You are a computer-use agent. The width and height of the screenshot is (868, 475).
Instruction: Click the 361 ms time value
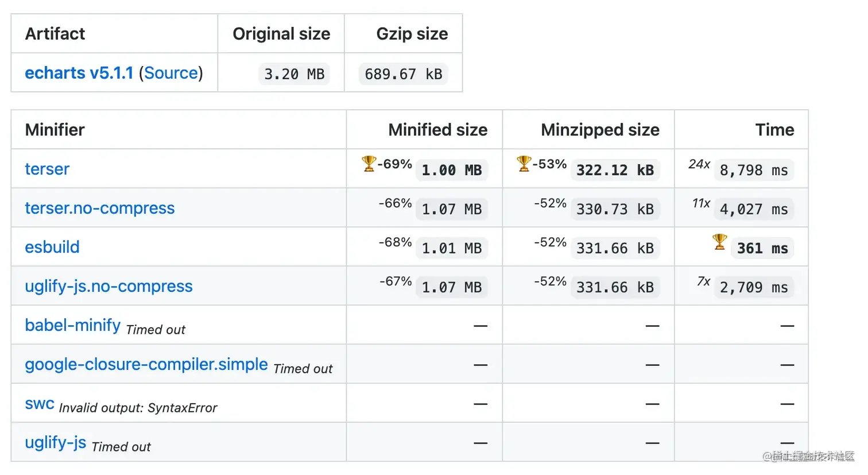pos(762,248)
